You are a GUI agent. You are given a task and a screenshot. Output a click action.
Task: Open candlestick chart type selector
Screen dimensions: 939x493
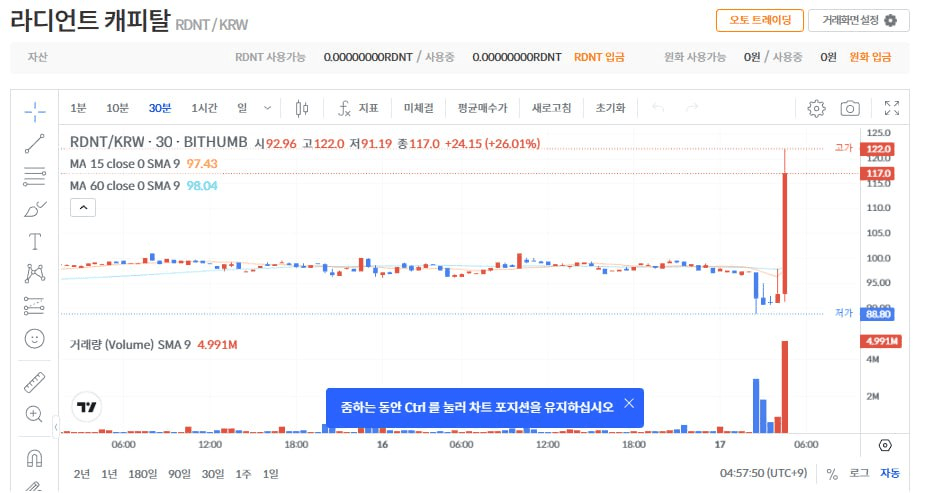[302, 108]
